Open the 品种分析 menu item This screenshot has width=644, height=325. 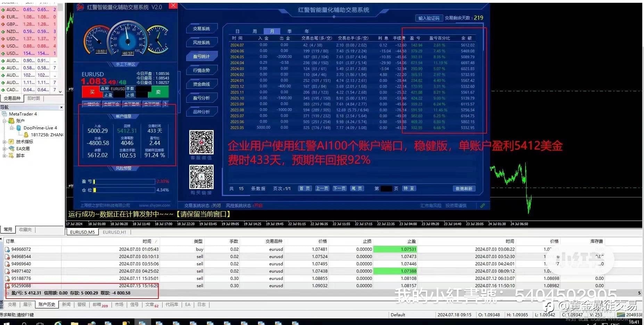tap(202, 112)
